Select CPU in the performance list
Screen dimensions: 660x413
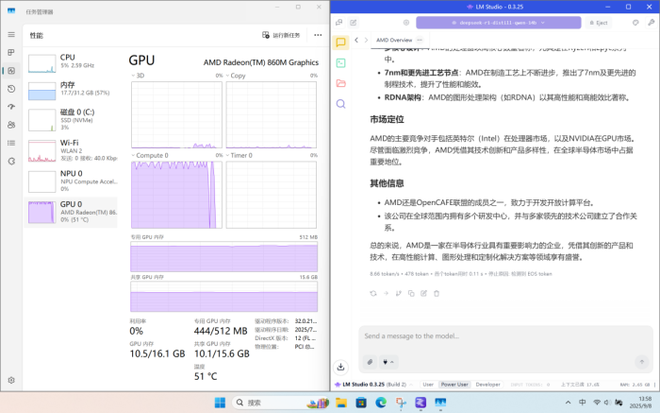pos(68,62)
